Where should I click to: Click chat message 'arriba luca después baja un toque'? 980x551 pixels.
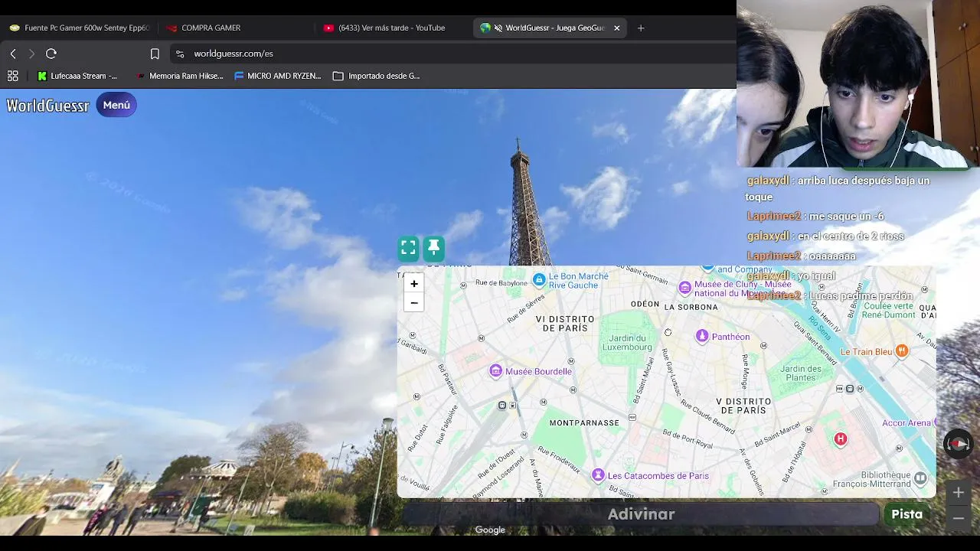point(838,189)
